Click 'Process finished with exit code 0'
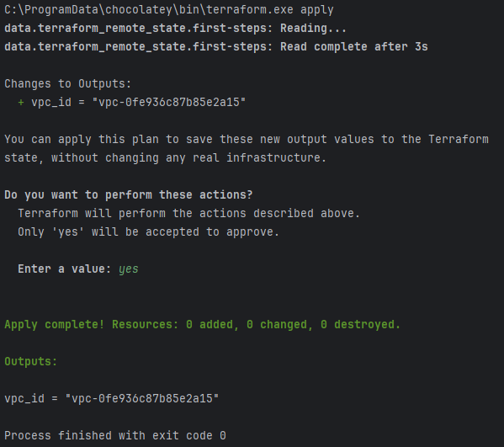 [115, 436]
